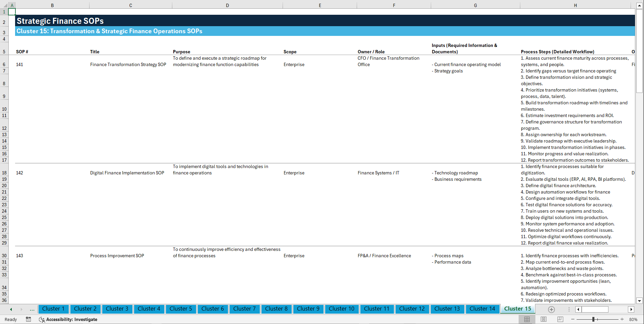The width and height of the screenshot is (644, 324).
Task: Open the all-sheets list via the ellipsis
Action: [32, 309]
